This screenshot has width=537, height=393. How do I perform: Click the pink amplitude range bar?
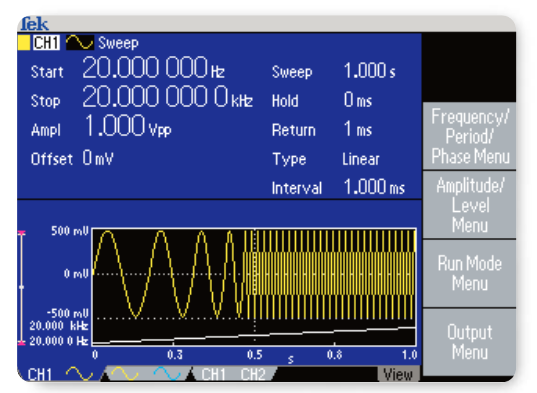(22, 288)
